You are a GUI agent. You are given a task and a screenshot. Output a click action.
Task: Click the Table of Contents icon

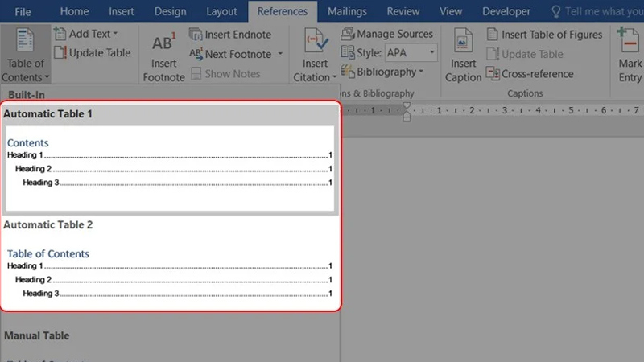click(x=25, y=42)
